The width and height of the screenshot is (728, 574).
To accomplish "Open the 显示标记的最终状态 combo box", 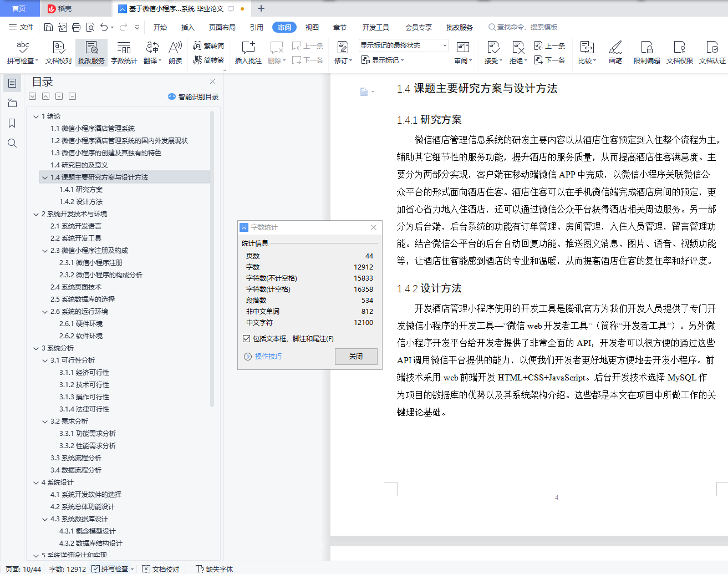I will 403,45.
